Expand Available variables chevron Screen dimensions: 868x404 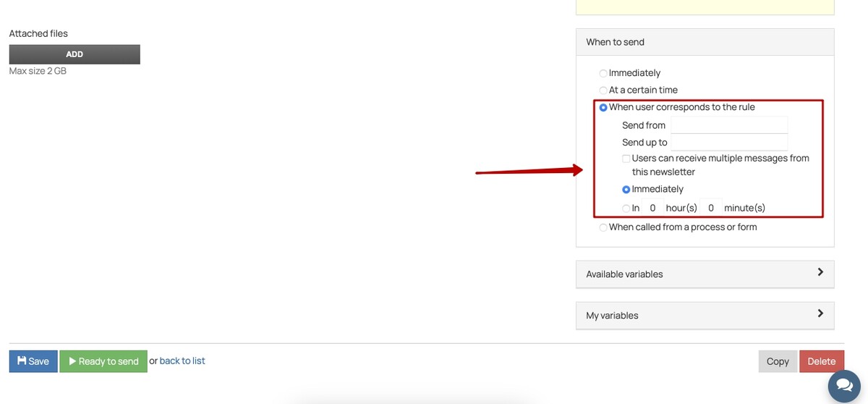tap(820, 272)
